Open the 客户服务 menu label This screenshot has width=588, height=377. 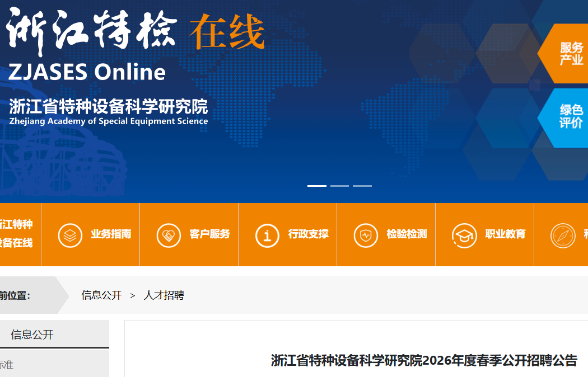(209, 234)
